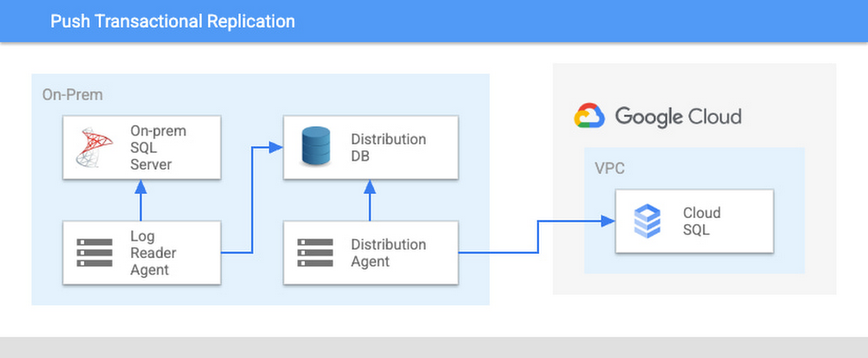Select the Distribution Agent text
The height and width of the screenshot is (358, 868).
tap(389, 253)
